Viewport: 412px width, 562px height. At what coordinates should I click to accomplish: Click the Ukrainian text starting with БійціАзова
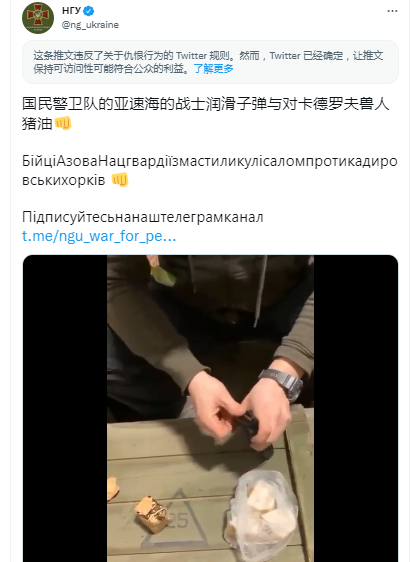(209, 171)
